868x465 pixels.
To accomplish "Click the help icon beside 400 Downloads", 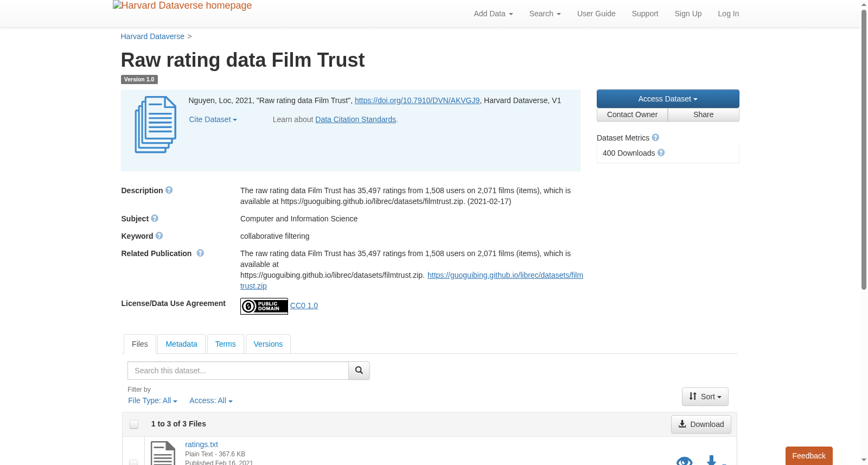I will [661, 153].
